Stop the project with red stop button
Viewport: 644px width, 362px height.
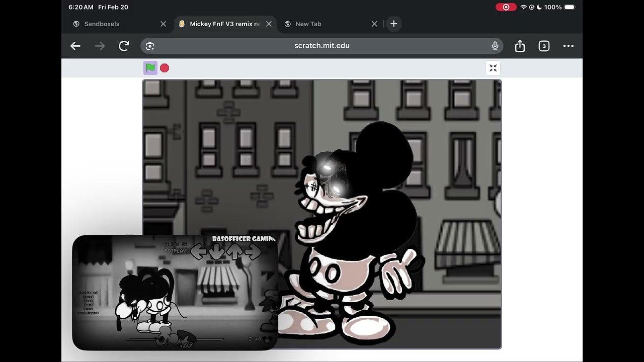pos(165,68)
